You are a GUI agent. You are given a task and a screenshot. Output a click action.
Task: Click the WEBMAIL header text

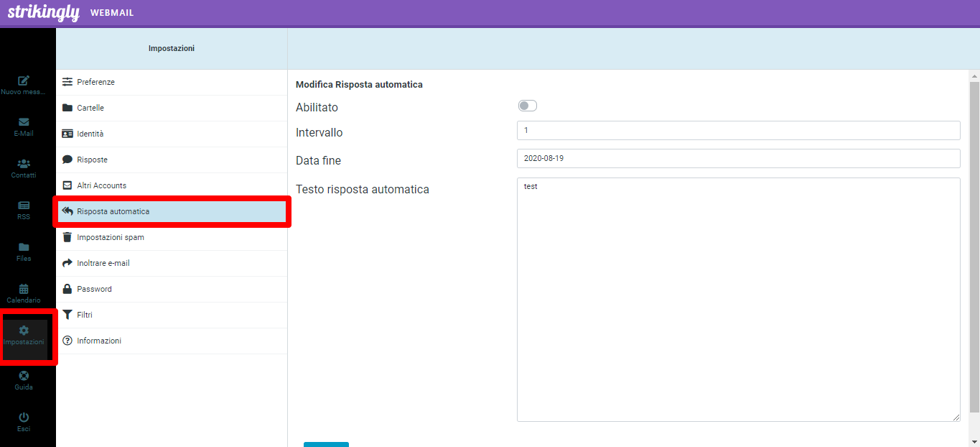tap(112, 13)
